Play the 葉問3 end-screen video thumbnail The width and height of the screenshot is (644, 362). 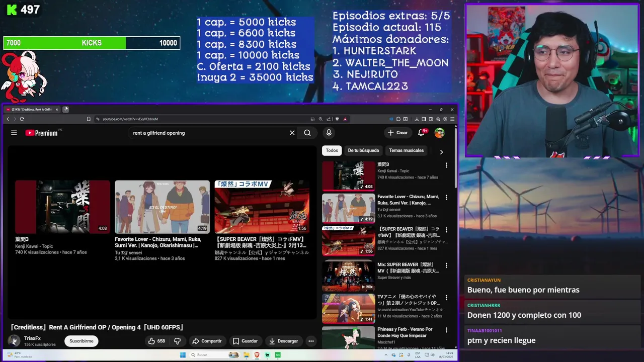(62, 207)
